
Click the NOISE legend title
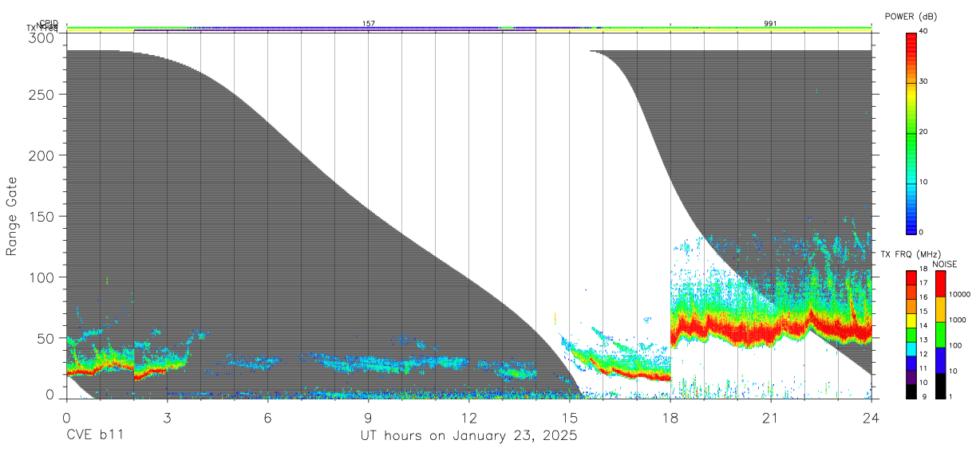pyautogui.click(x=945, y=264)
